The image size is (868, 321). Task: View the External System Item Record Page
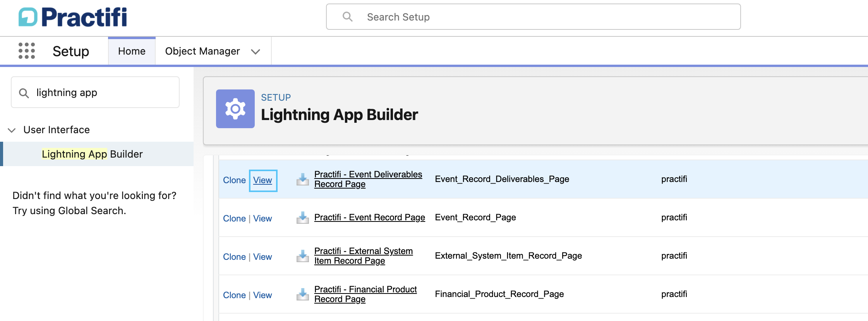[262, 257]
